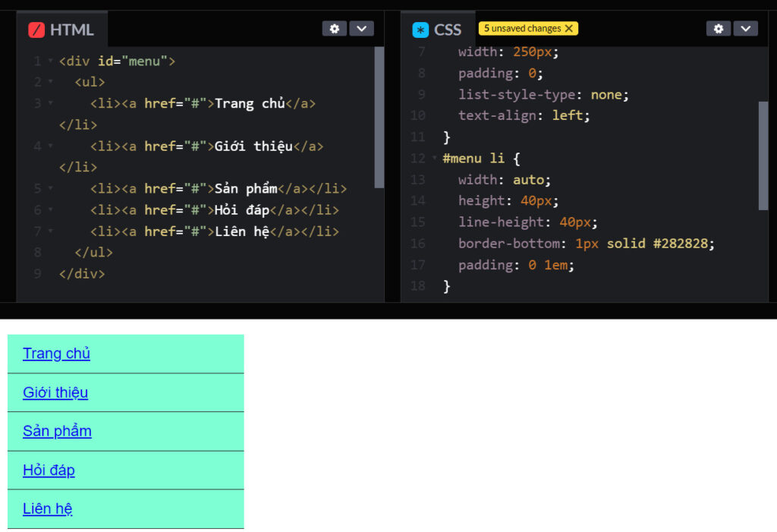The width and height of the screenshot is (777, 532).
Task: Select the HTML editor tab
Action: pyautogui.click(x=72, y=29)
